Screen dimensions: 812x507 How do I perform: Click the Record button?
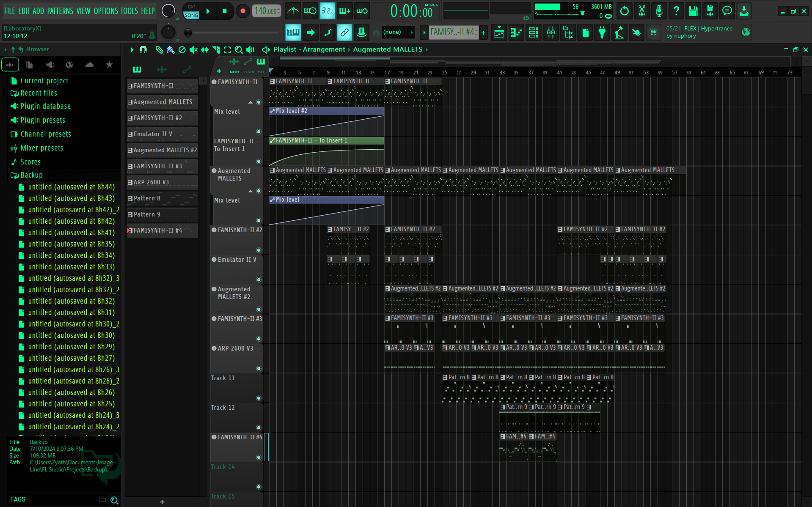pyautogui.click(x=242, y=11)
